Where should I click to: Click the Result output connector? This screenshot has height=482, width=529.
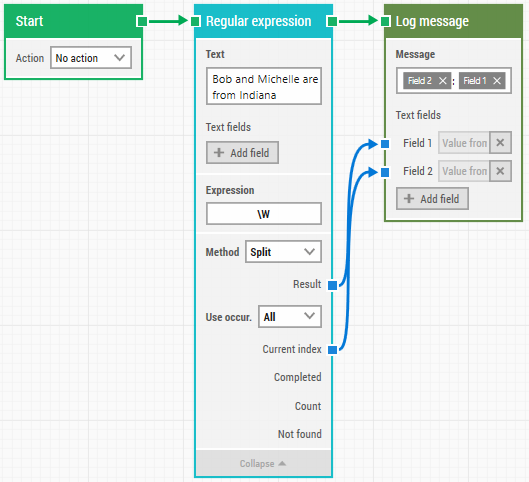tap(332, 285)
